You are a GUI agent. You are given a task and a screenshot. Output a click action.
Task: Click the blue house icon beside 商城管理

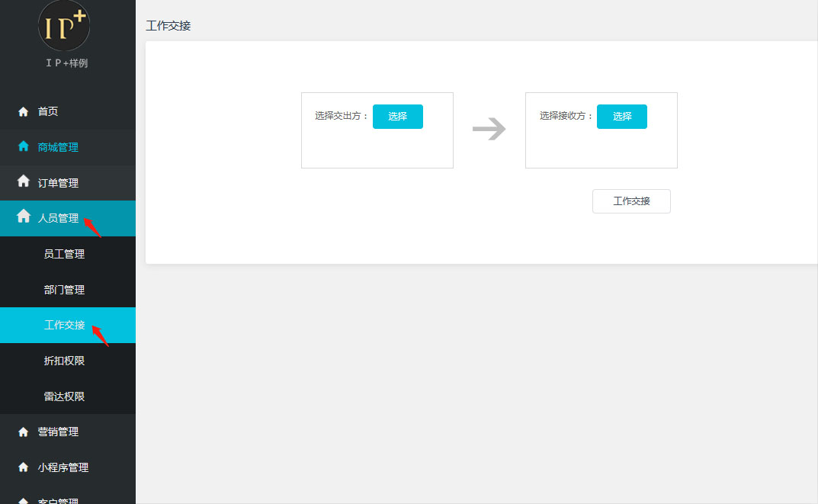23,146
